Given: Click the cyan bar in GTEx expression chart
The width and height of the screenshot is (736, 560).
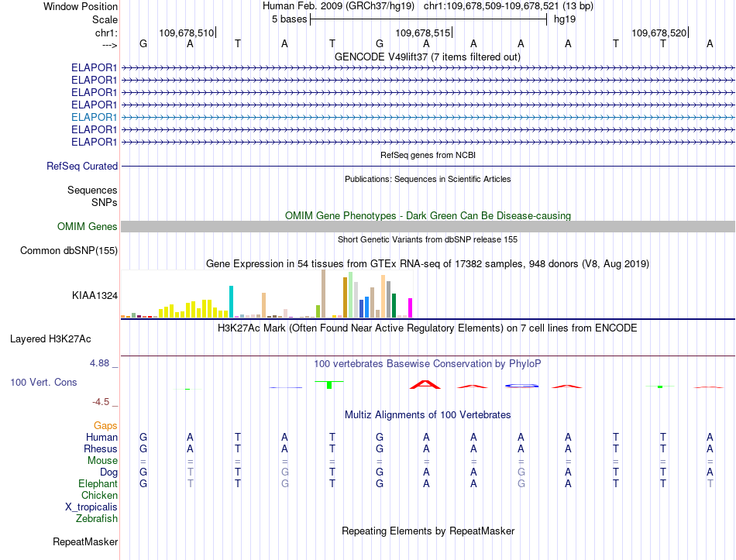Looking at the screenshot, I should point(231,302).
